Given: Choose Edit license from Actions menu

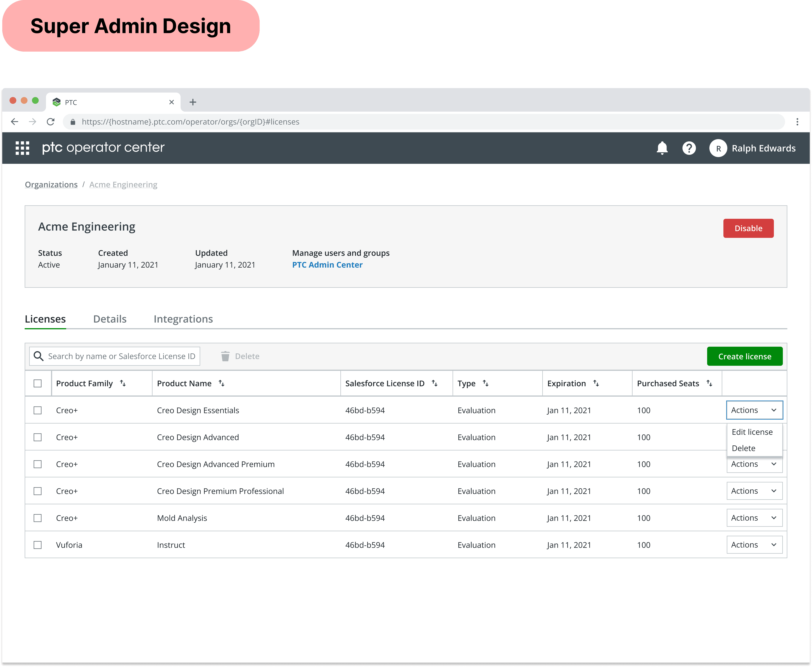Looking at the screenshot, I should [x=752, y=432].
